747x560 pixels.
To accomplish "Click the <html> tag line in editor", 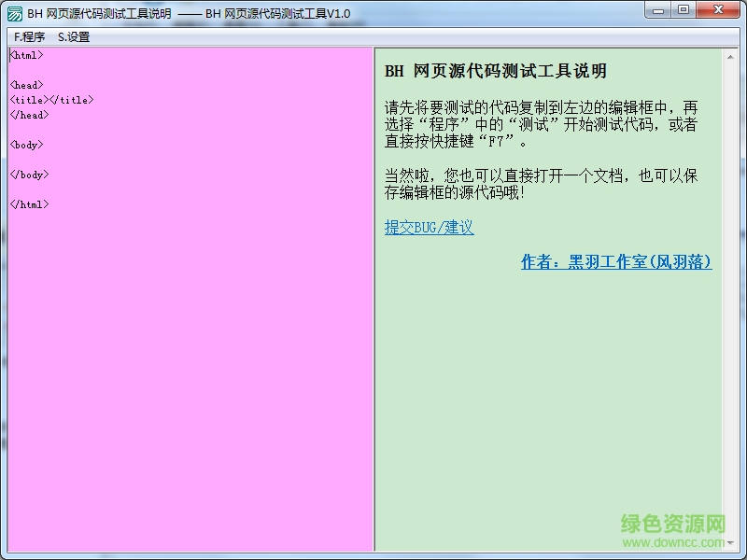I will click(27, 55).
